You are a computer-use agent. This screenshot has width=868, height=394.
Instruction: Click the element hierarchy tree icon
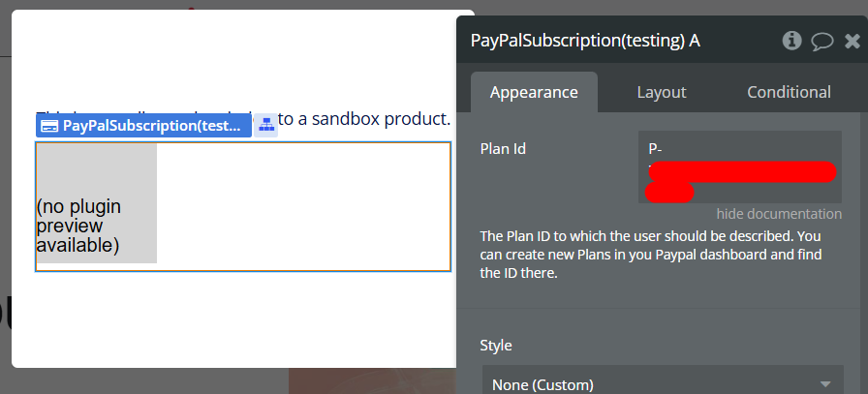point(266,125)
